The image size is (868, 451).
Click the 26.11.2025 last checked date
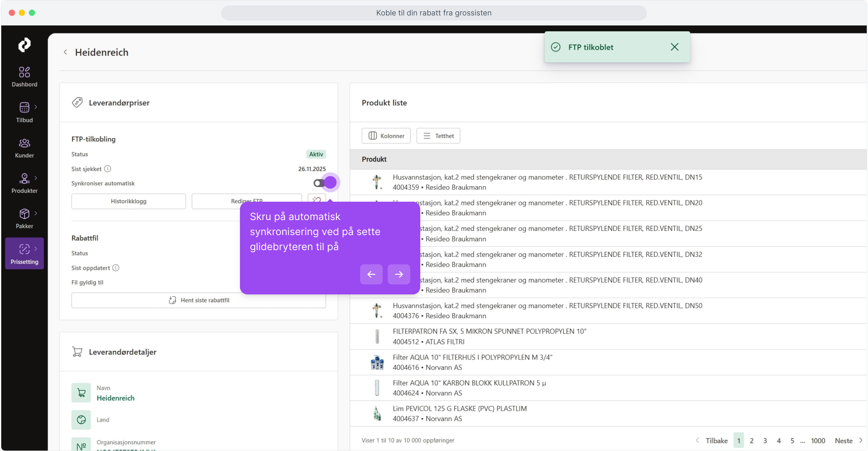click(x=312, y=169)
